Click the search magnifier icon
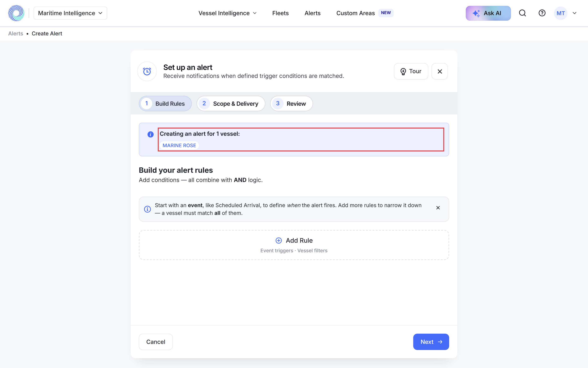This screenshot has width=588, height=368. click(522, 13)
